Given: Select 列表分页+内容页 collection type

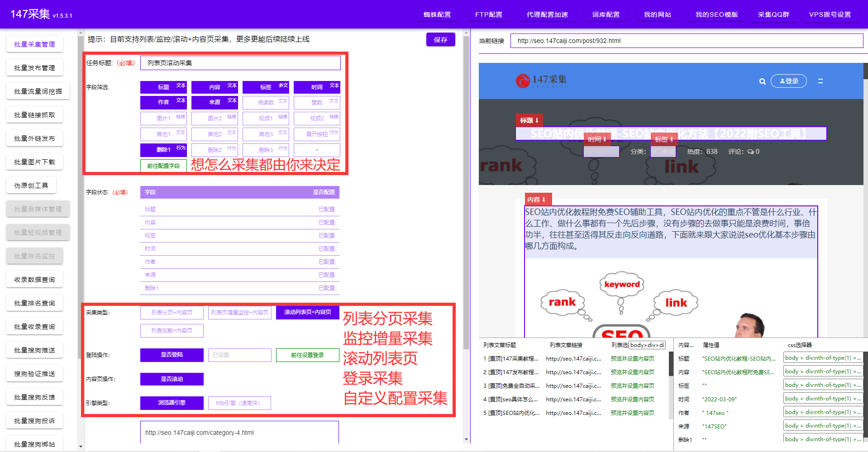Looking at the screenshot, I should [x=172, y=312].
